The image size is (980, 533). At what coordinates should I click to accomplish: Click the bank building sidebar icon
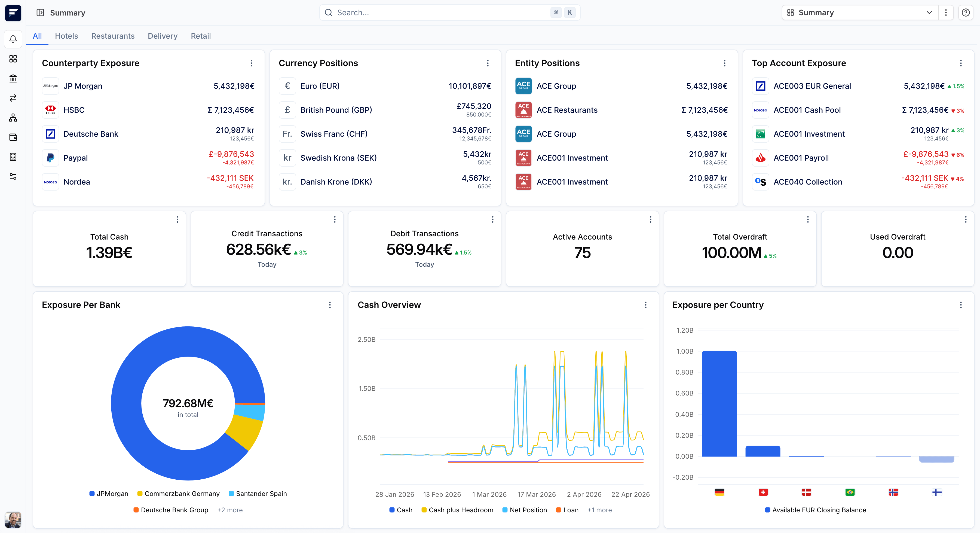coord(13,78)
